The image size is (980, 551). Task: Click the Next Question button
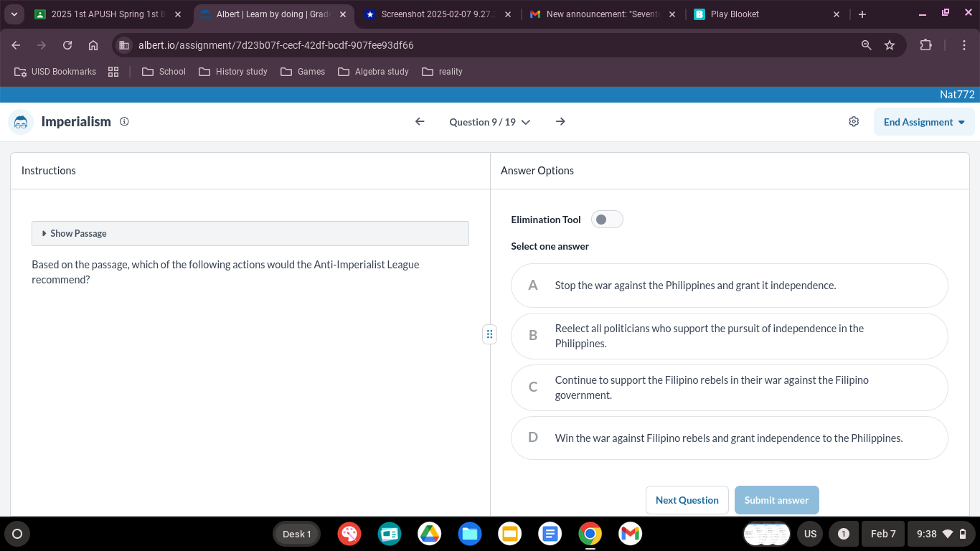pyautogui.click(x=687, y=500)
